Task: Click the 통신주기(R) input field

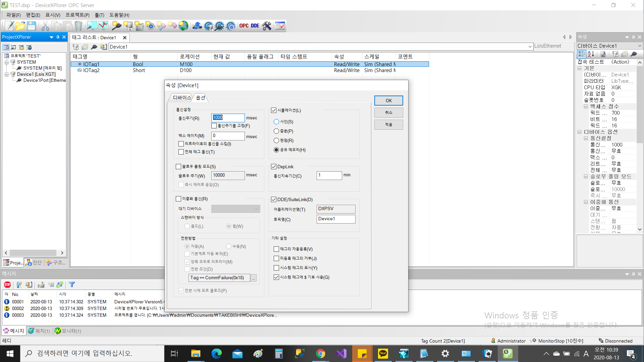Action: tap(228, 118)
